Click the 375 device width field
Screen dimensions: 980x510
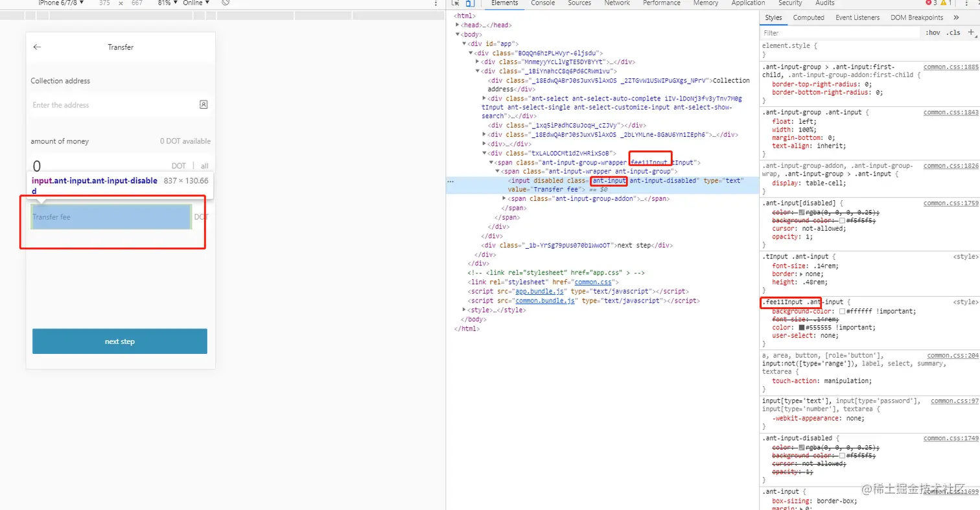[105, 3]
